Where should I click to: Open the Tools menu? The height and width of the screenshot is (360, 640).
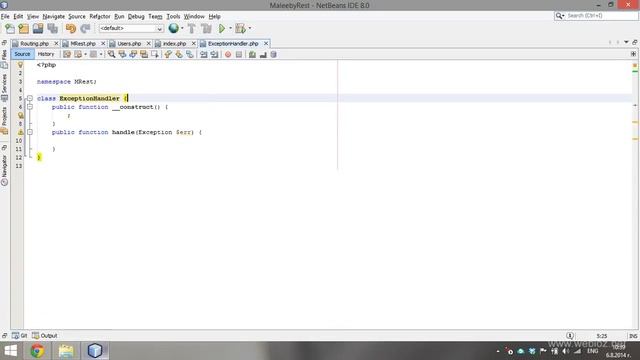coord(173,16)
